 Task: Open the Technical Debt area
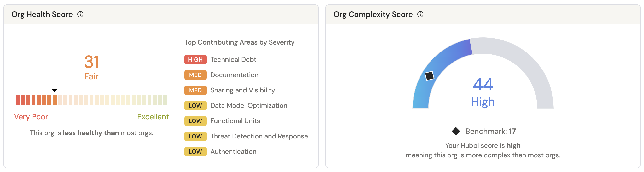pos(233,60)
